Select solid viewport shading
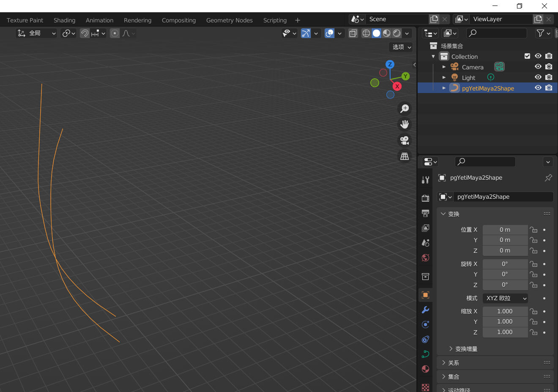This screenshot has height=392, width=558. click(x=376, y=33)
